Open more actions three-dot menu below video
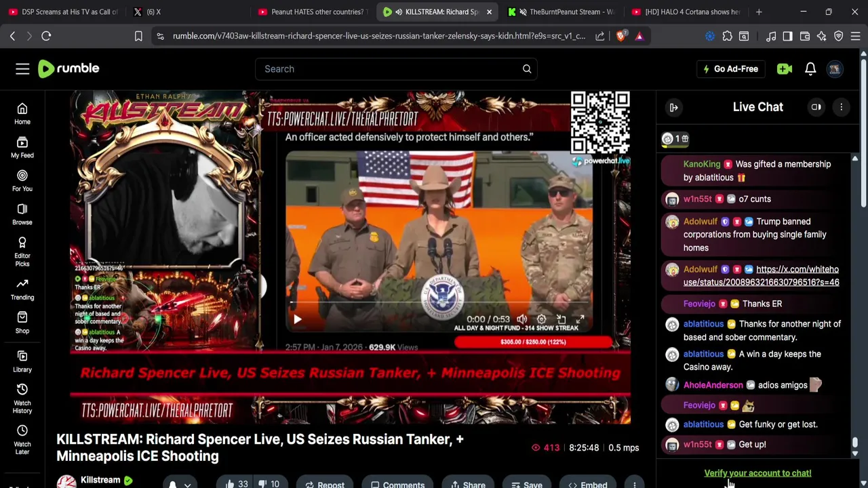The height and width of the screenshot is (488, 868). (634, 484)
